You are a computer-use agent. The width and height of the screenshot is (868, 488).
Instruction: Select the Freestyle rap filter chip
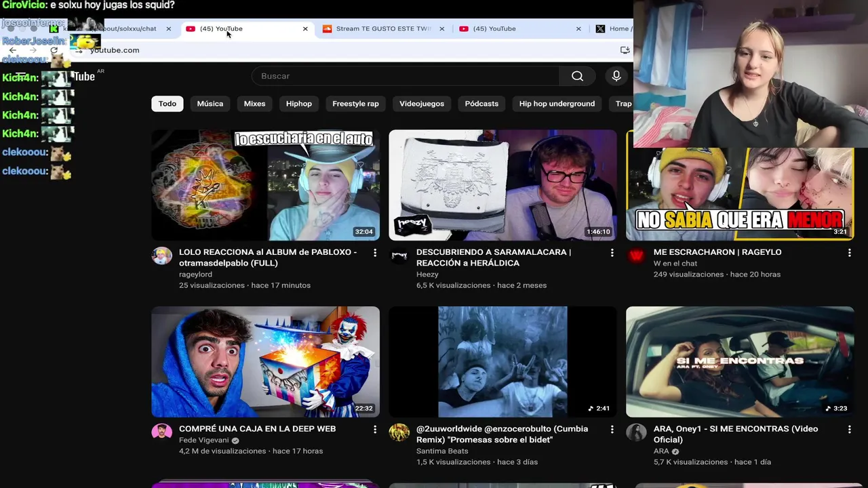[355, 104]
